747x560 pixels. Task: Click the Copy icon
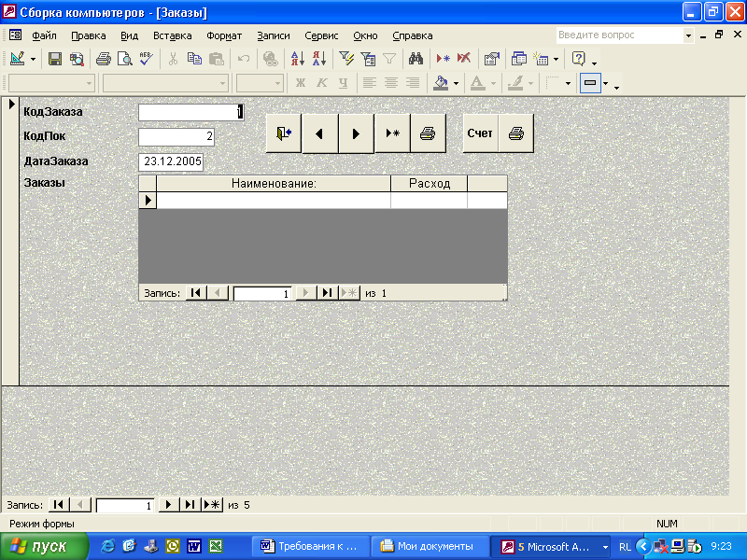pyautogui.click(x=194, y=59)
